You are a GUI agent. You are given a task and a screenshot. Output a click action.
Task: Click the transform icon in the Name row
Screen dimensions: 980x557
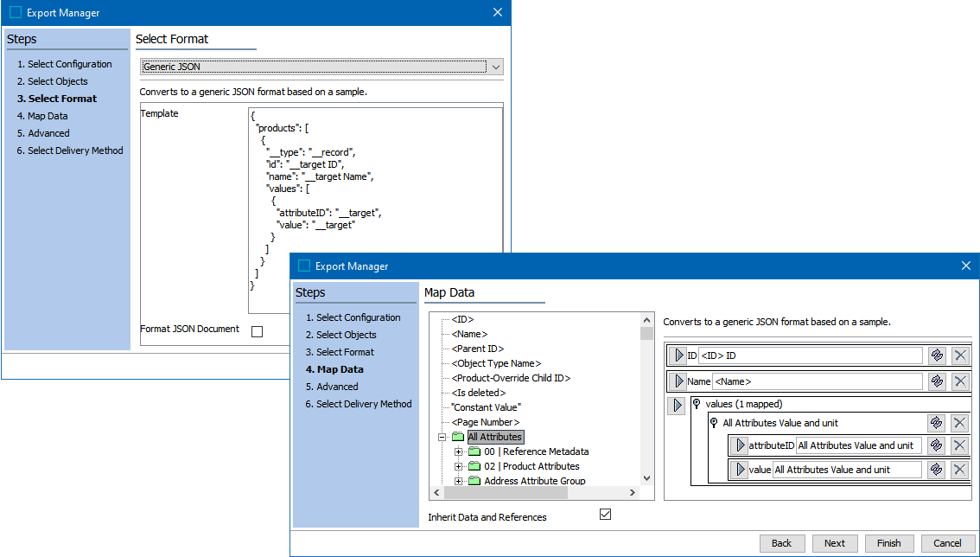[936, 381]
